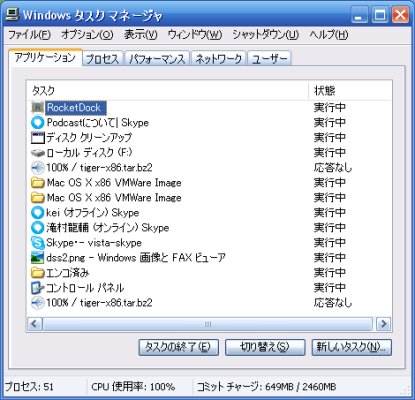Select the コントロール パネル task
415x400 pixels.
(85, 288)
